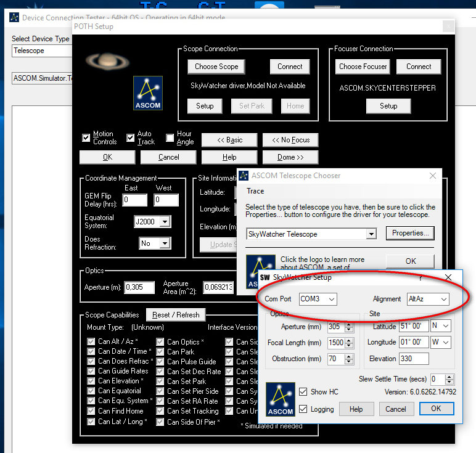The height and width of the screenshot is (453, 476).
Task: Click Reset / Refresh button
Action: [176, 315]
